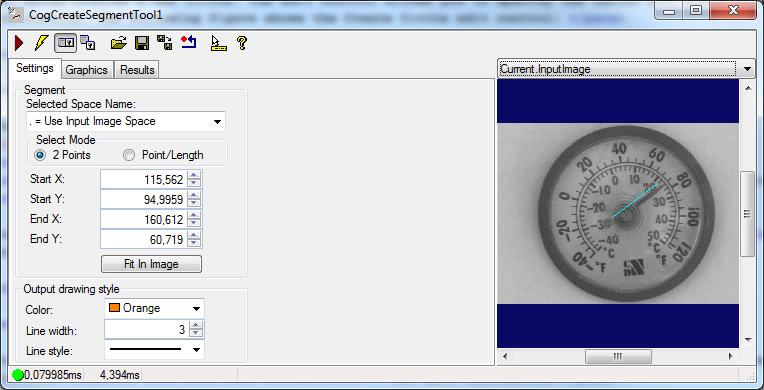Open a saved tool file
The image size is (764, 390).
[118, 43]
